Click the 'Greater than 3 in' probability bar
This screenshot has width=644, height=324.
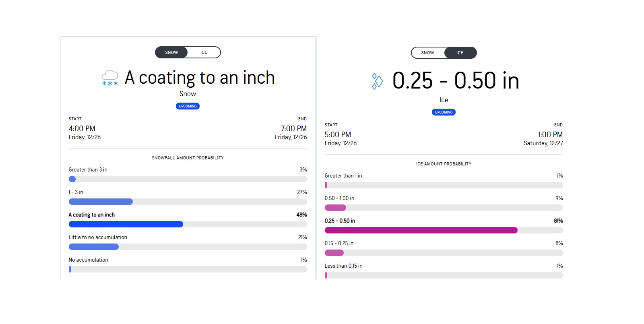click(x=188, y=179)
